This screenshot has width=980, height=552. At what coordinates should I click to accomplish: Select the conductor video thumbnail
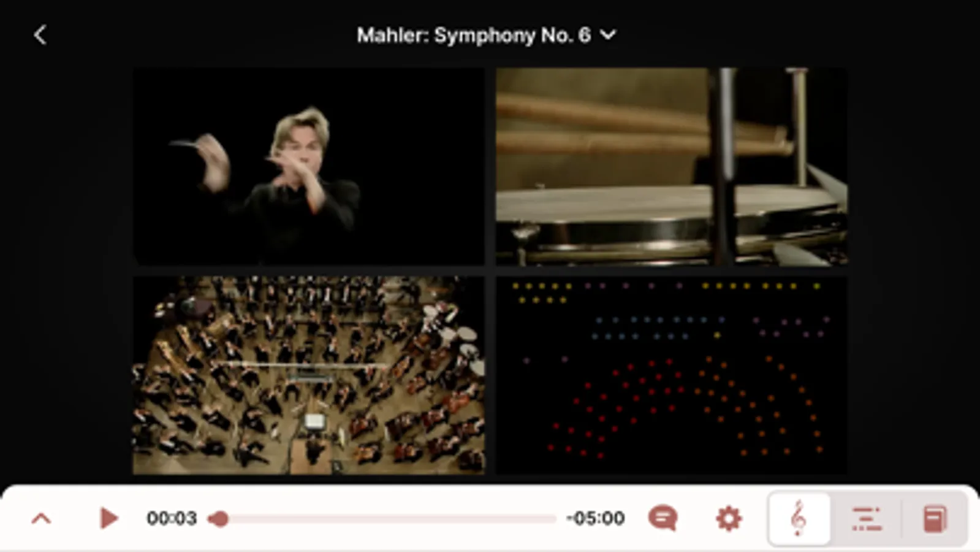(309, 167)
